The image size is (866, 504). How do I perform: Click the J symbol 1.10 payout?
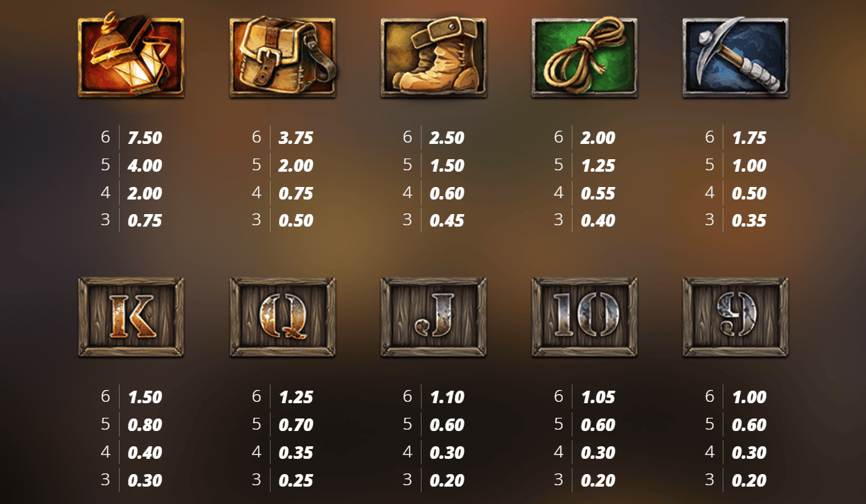pos(447,397)
